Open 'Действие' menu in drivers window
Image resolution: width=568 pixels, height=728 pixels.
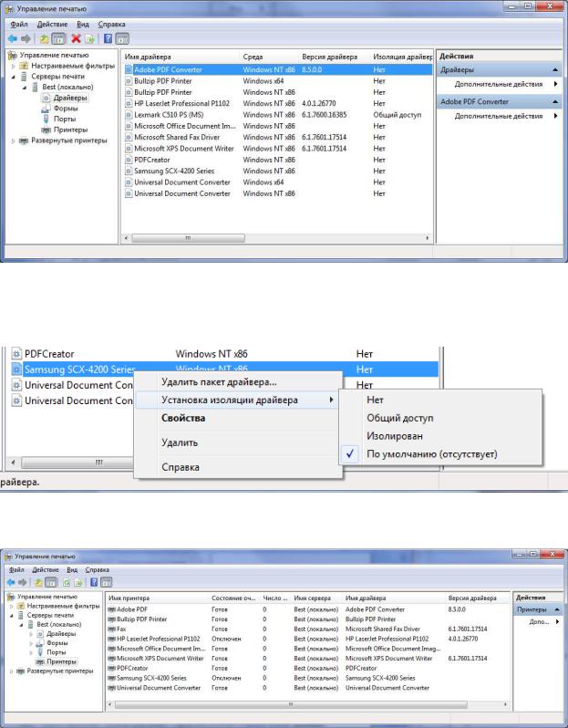point(52,24)
